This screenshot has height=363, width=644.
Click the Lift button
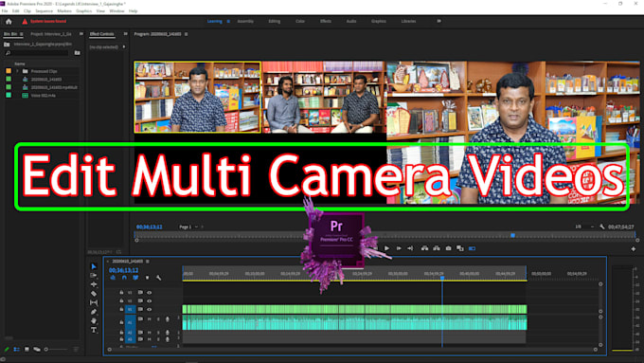tap(424, 248)
